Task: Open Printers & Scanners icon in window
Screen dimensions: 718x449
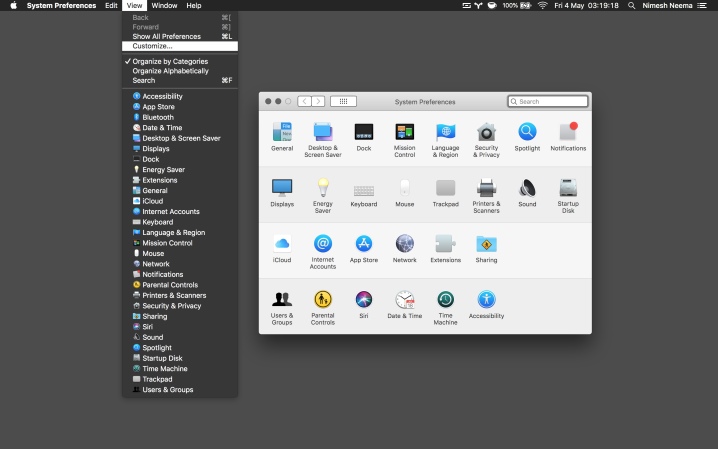Action: click(486, 188)
